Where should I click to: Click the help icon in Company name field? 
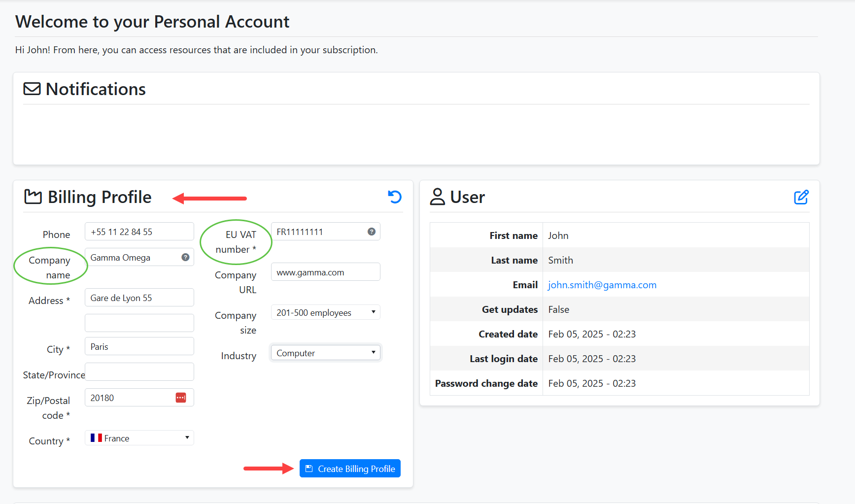coord(185,257)
